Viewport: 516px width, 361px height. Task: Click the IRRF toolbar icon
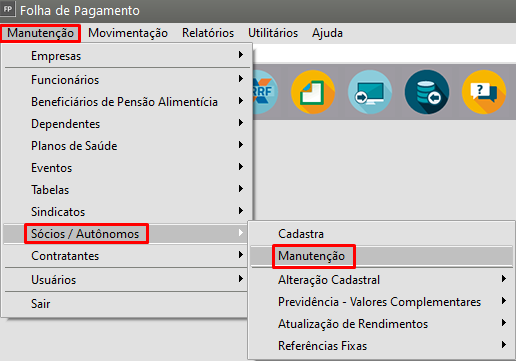pyautogui.click(x=265, y=92)
